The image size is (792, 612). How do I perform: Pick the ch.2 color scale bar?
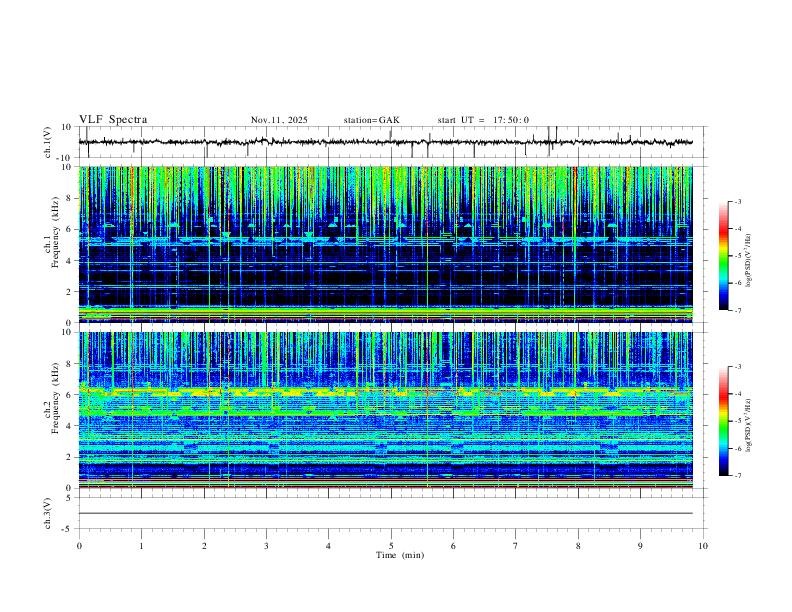tap(724, 421)
